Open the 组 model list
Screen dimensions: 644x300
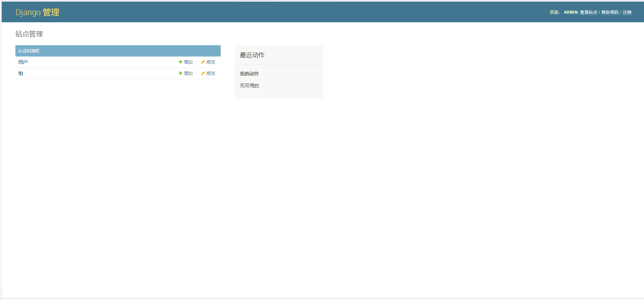[x=21, y=73]
